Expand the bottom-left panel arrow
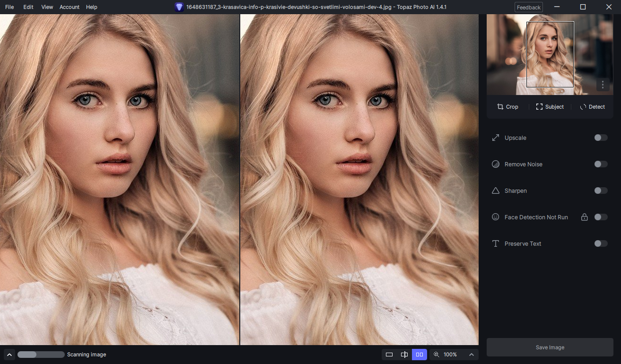The height and width of the screenshot is (364, 621). [x=9, y=355]
